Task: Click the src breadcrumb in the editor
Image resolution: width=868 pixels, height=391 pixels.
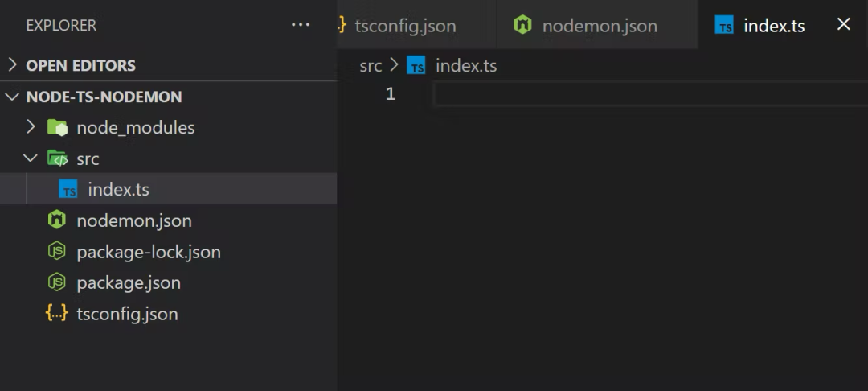Action: pos(371,66)
